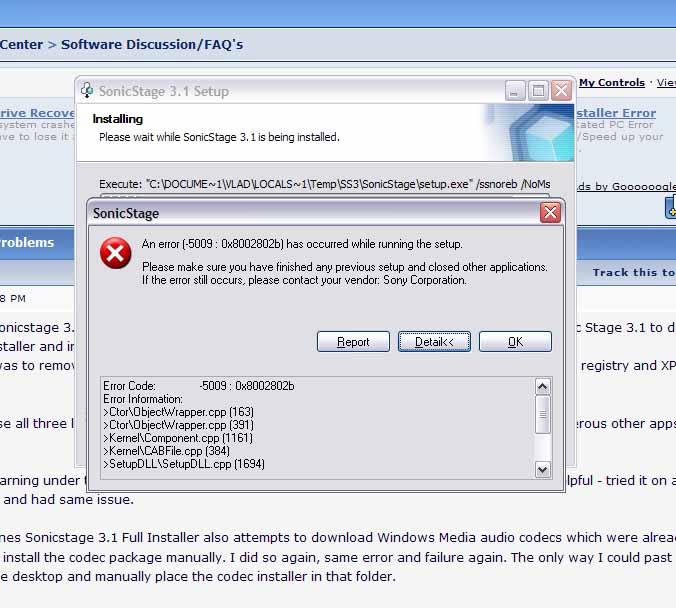676x608 pixels.
Task: Click the Execute setup.exe command text
Action: 325,184
